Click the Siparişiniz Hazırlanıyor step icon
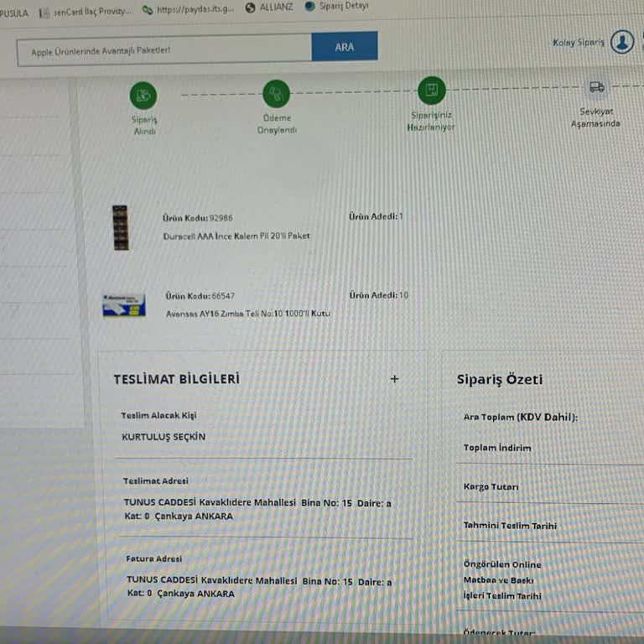 (x=432, y=91)
